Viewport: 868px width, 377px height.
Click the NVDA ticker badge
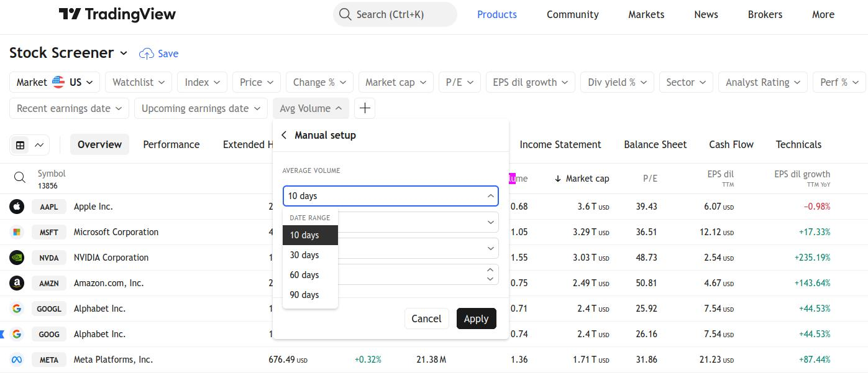tap(49, 258)
